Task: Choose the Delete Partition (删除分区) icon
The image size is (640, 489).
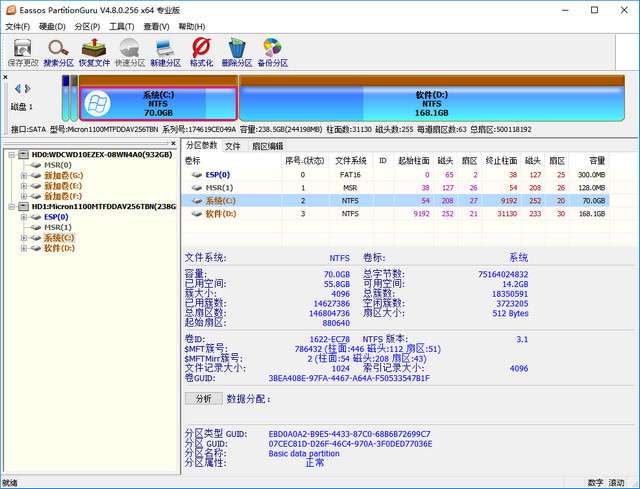Action: [237, 52]
